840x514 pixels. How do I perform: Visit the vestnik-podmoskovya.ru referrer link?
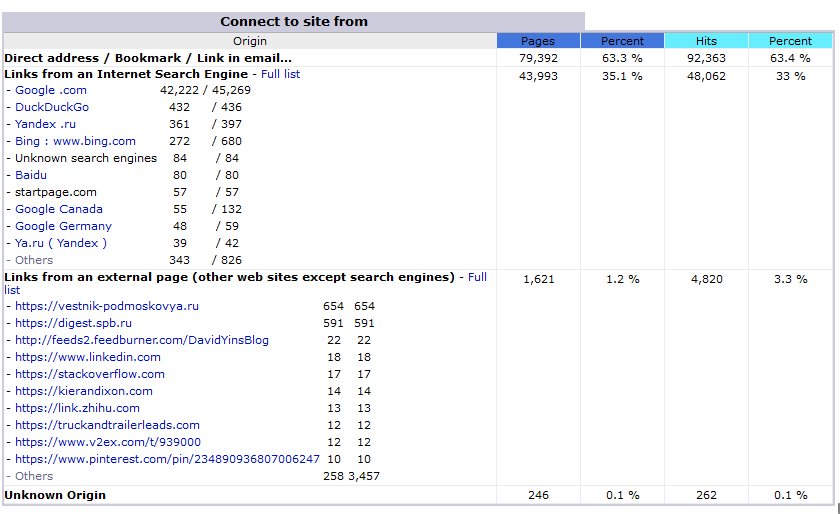[107, 306]
